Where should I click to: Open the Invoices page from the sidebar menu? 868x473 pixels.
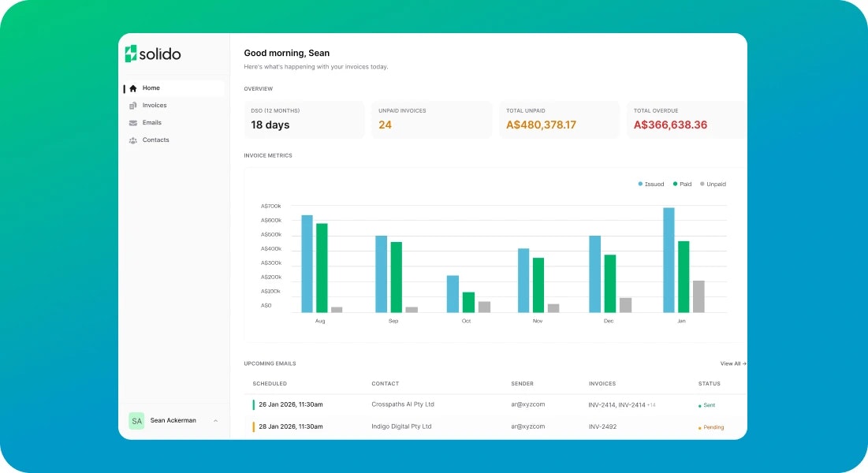pos(155,105)
